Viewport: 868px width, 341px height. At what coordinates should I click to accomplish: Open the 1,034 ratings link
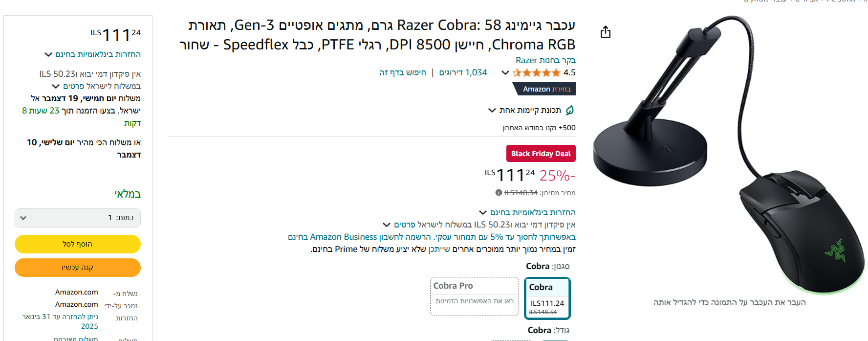[463, 73]
